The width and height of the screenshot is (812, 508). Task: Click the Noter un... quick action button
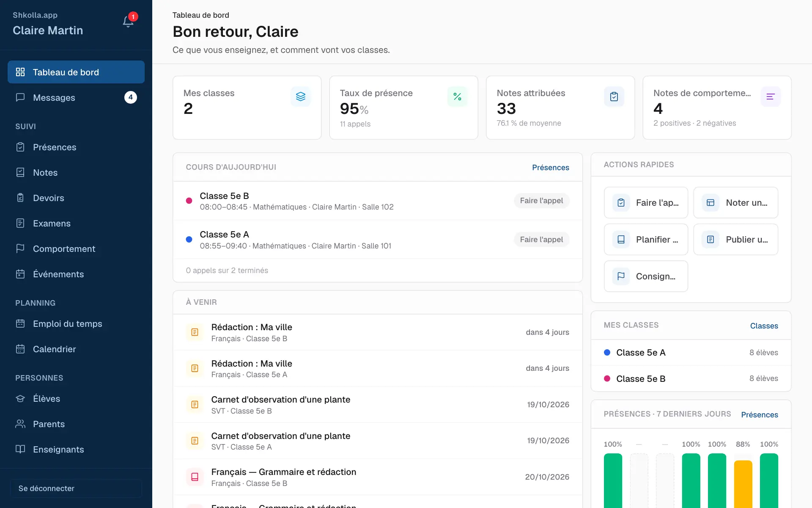[x=735, y=203]
